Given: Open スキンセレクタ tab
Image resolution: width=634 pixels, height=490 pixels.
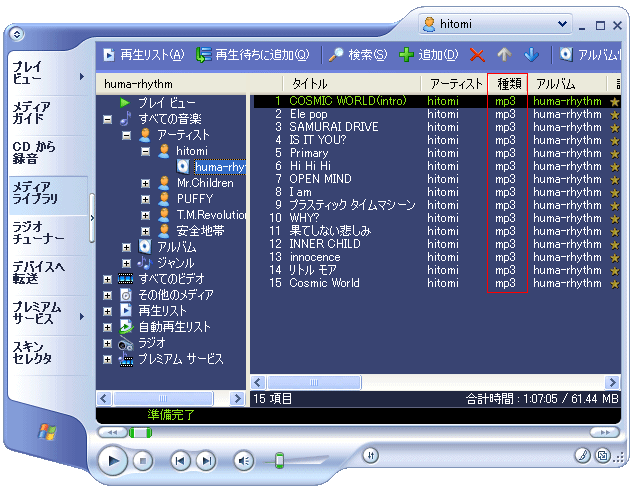Looking at the screenshot, I should click(48, 353).
